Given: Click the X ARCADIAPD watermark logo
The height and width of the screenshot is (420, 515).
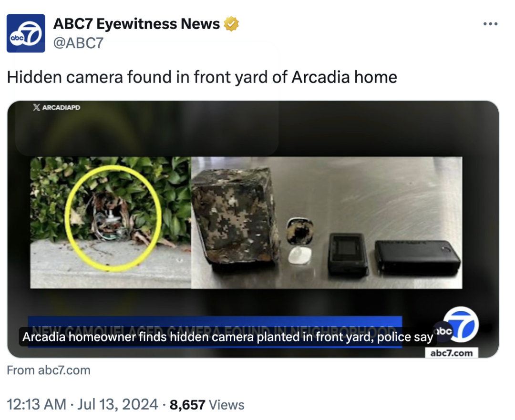Looking at the screenshot, I should coord(56,107).
